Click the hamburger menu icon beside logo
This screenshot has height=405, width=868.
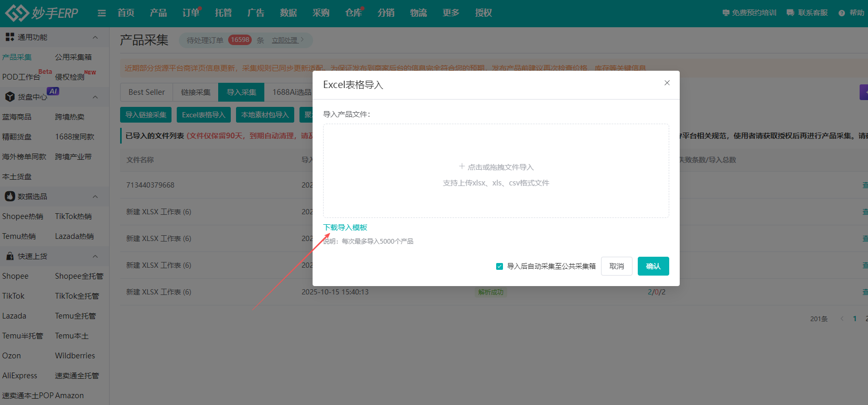click(102, 13)
